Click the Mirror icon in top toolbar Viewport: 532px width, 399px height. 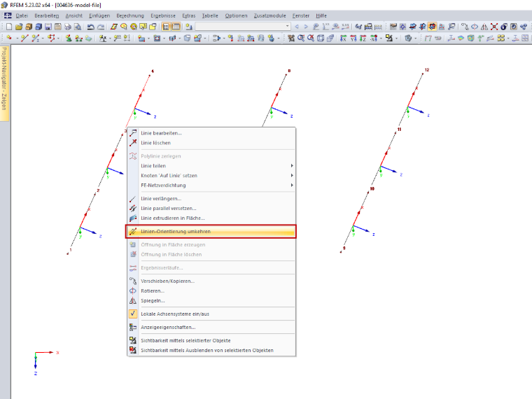[x=484, y=27]
